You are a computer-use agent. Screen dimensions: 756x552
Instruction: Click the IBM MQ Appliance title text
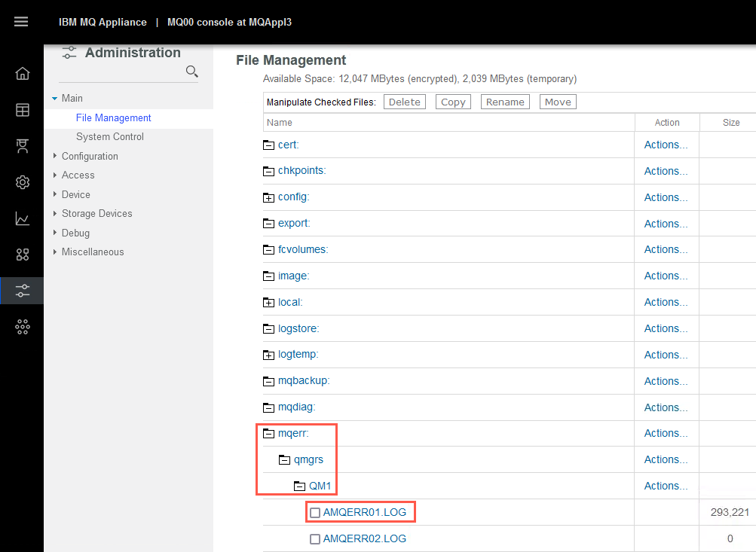[103, 22]
